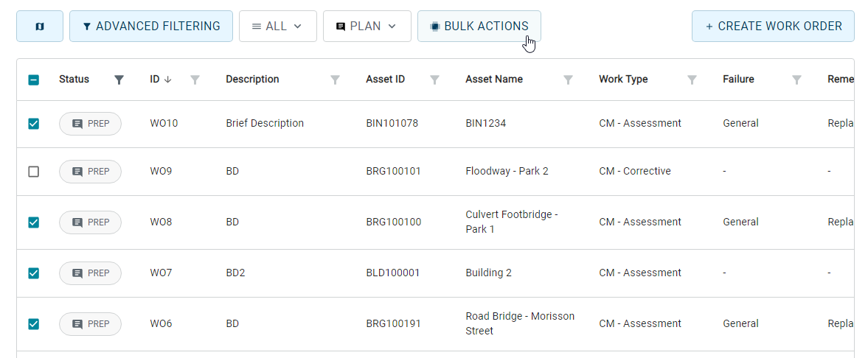Filter the Failure column

(x=796, y=80)
